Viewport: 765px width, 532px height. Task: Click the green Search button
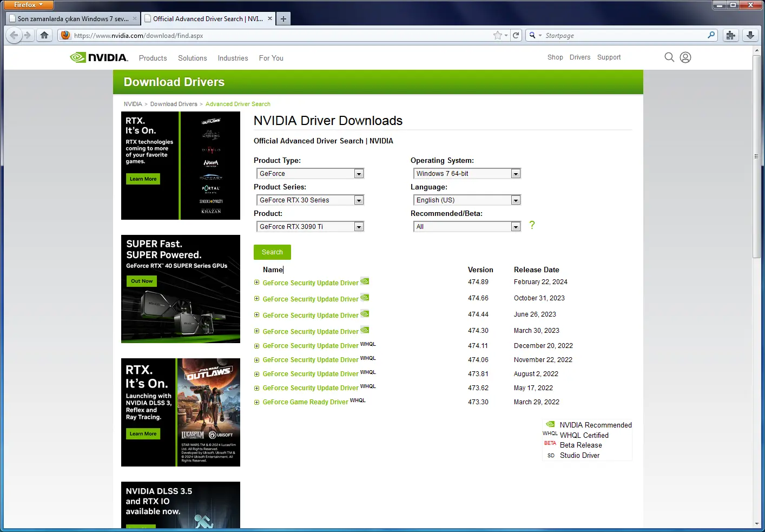point(272,252)
